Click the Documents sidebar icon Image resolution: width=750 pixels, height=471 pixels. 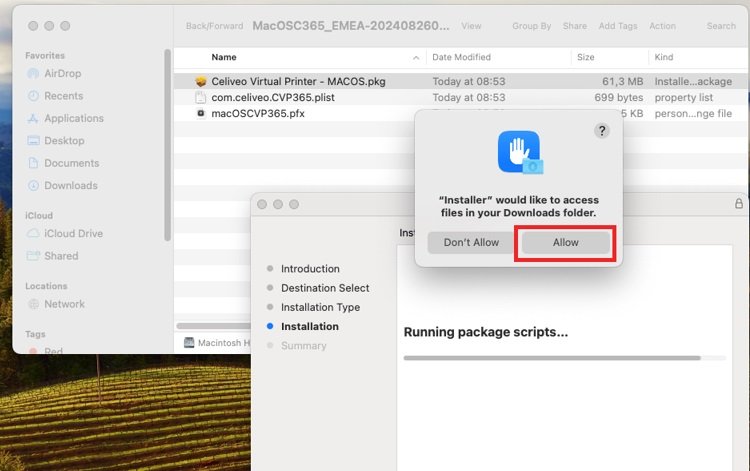[33, 163]
